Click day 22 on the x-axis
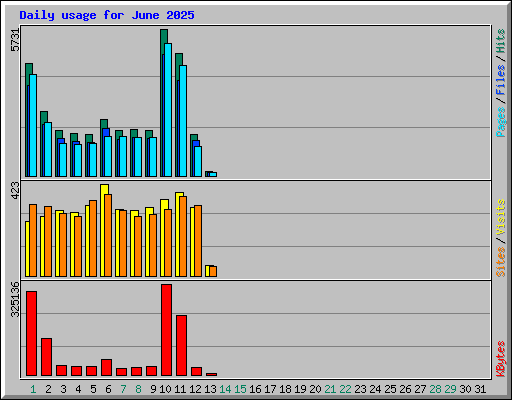 345,389
